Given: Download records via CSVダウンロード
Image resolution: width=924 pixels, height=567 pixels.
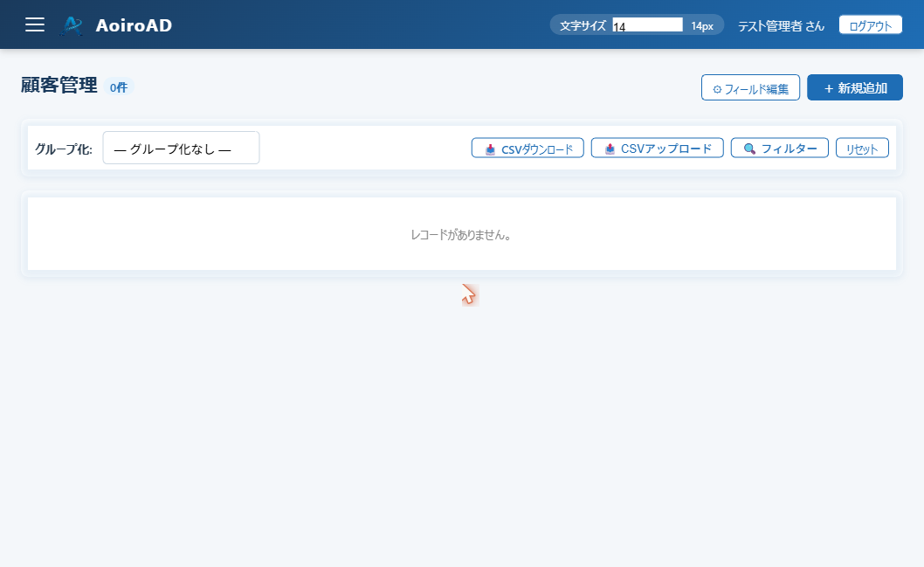Looking at the screenshot, I should point(528,149).
